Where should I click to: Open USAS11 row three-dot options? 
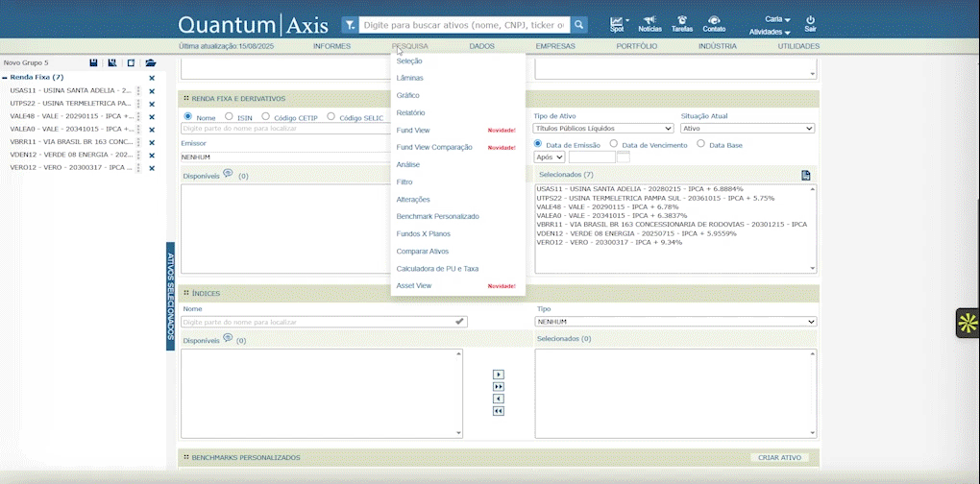pos(138,91)
